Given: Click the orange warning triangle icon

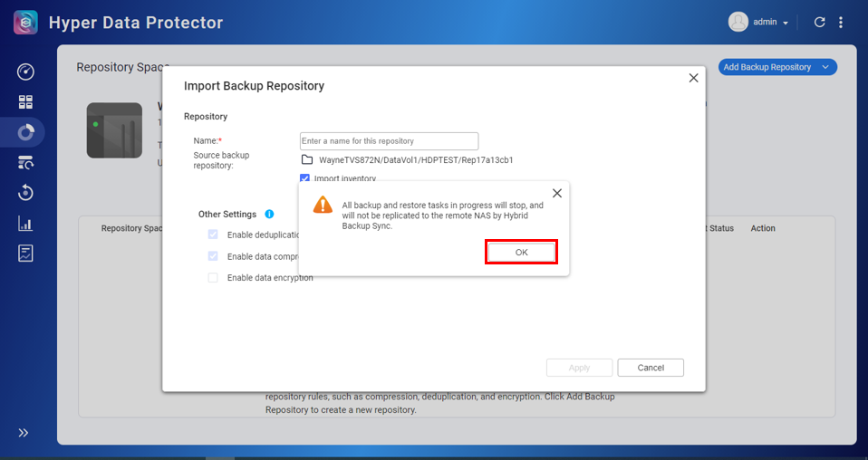Looking at the screenshot, I should pyautogui.click(x=323, y=205).
